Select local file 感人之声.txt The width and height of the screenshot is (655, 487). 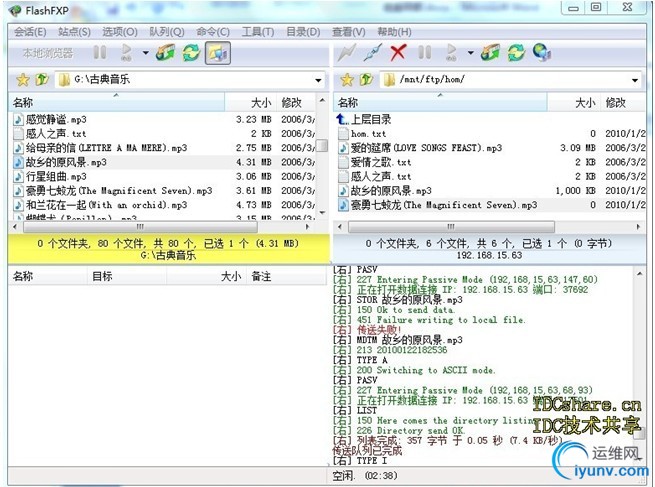(163, 134)
